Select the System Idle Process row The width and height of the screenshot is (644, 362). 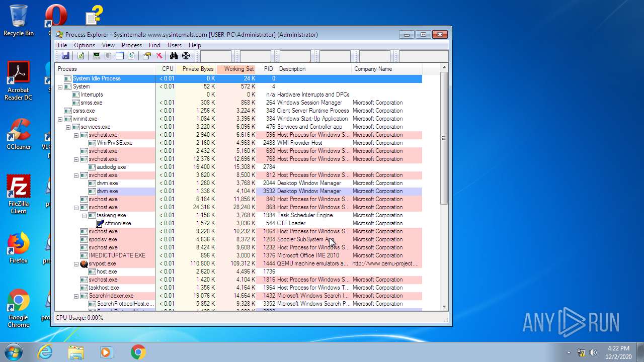(x=238, y=78)
